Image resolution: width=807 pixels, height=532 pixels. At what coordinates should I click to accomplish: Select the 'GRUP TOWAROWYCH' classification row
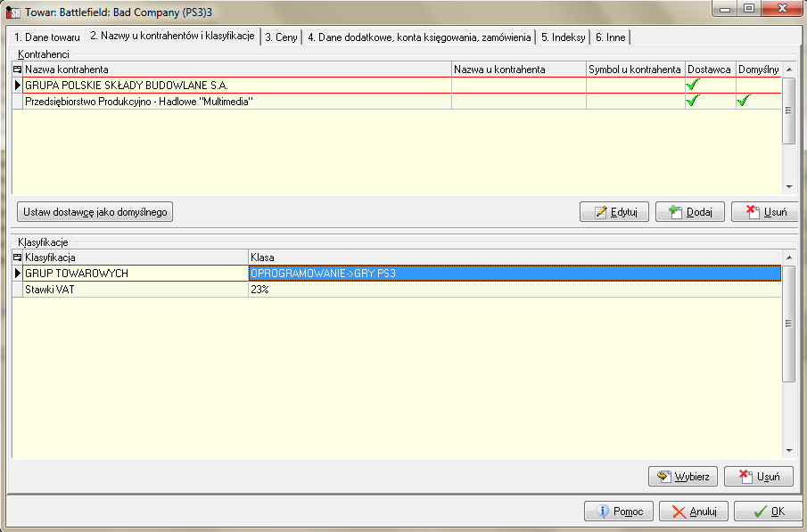coord(397,274)
